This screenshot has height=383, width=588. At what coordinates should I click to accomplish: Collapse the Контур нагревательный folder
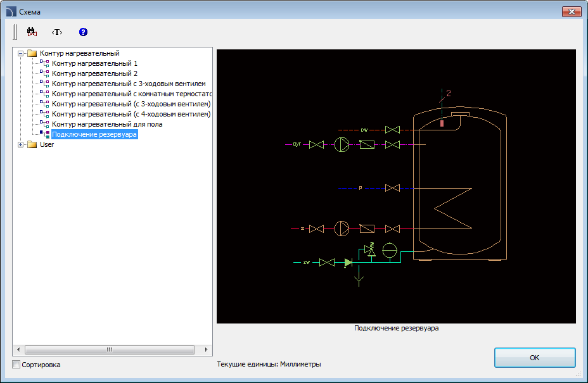[x=21, y=54]
